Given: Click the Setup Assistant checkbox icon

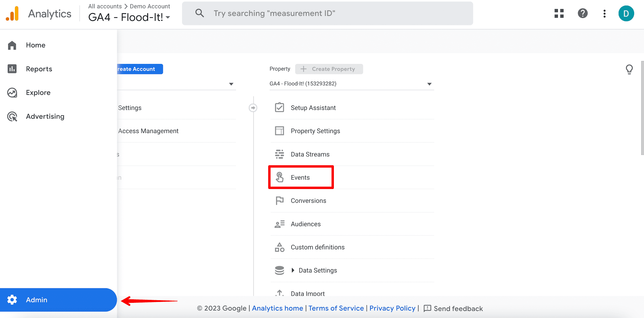Looking at the screenshot, I should coord(279,108).
